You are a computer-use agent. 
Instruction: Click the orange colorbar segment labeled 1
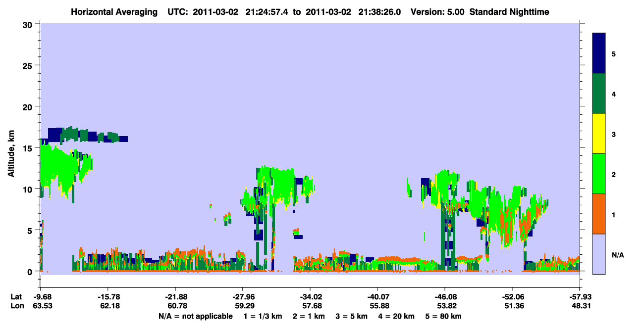tap(599, 214)
